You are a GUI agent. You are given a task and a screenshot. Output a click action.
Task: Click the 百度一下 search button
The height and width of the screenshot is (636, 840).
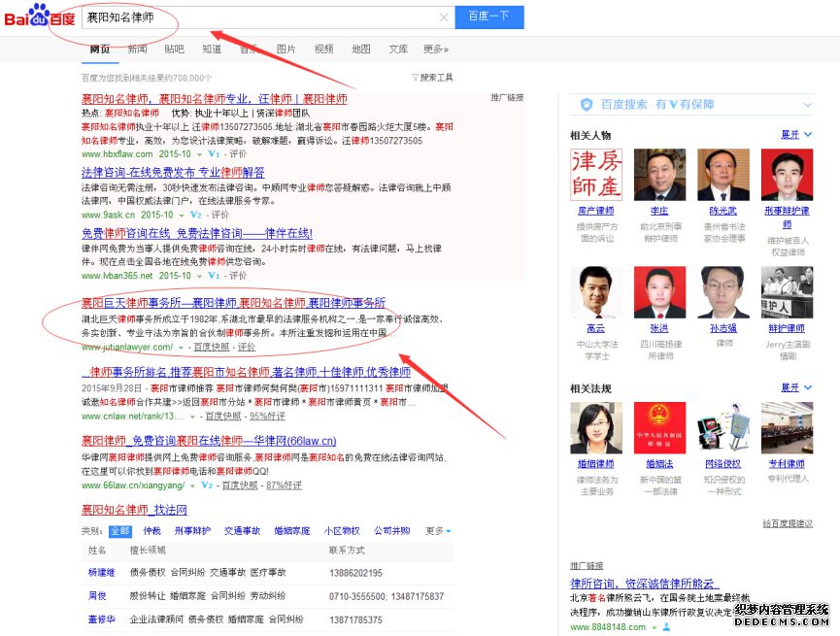click(x=489, y=17)
